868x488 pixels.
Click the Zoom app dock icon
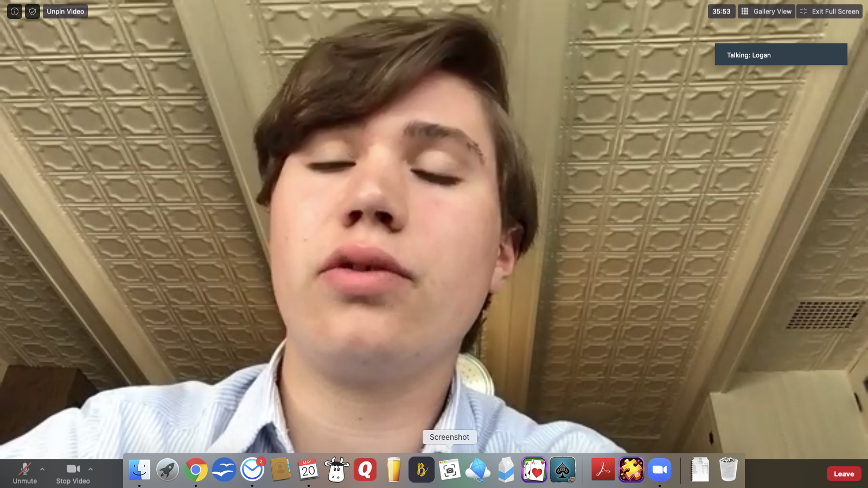[x=659, y=470]
